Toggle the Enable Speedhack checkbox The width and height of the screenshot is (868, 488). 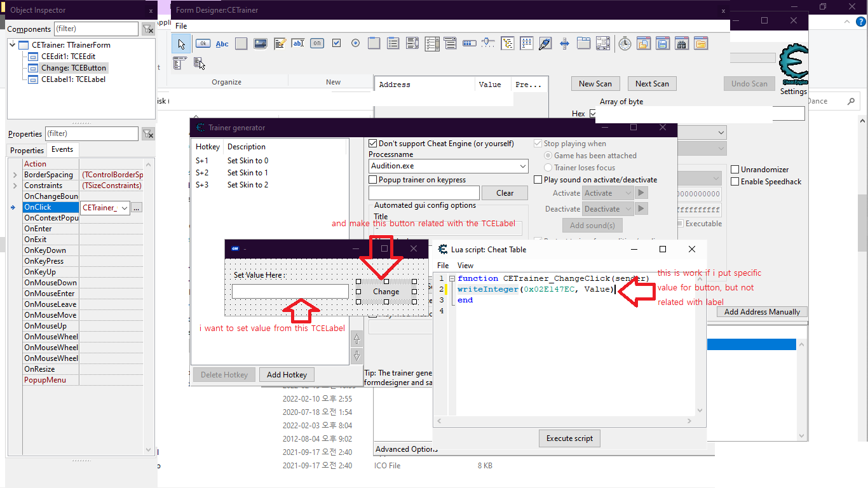(735, 182)
